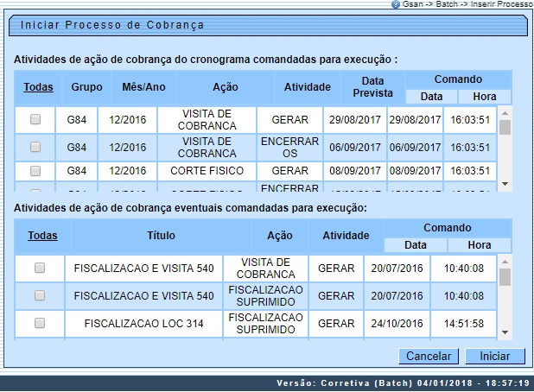The image size is (534, 392).
Task: Click eventuais table scrollbar thumb
Action: [505, 277]
